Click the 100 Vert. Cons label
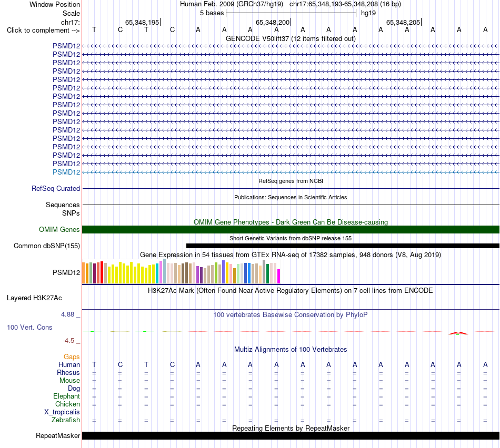This screenshot has height=448, width=500. click(29, 327)
